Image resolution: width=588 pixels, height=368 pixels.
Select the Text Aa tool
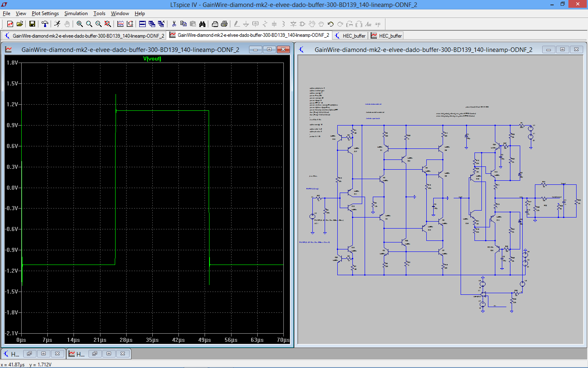pos(368,24)
